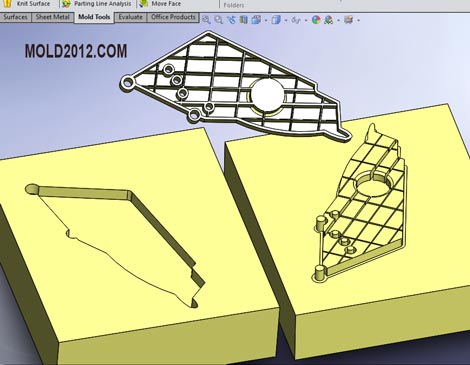Open the View Orientation cube icon
470x365 pixels.
256,20
